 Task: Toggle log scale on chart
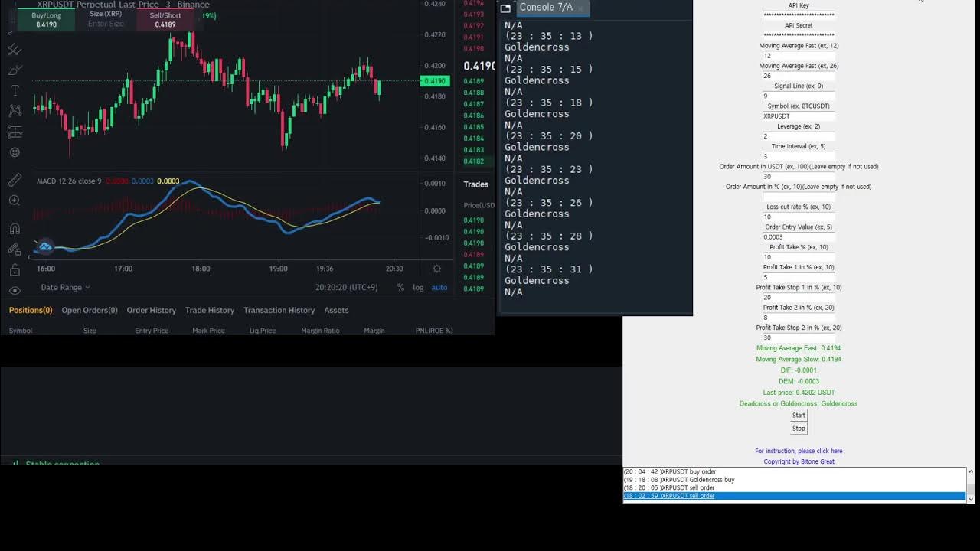(418, 287)
